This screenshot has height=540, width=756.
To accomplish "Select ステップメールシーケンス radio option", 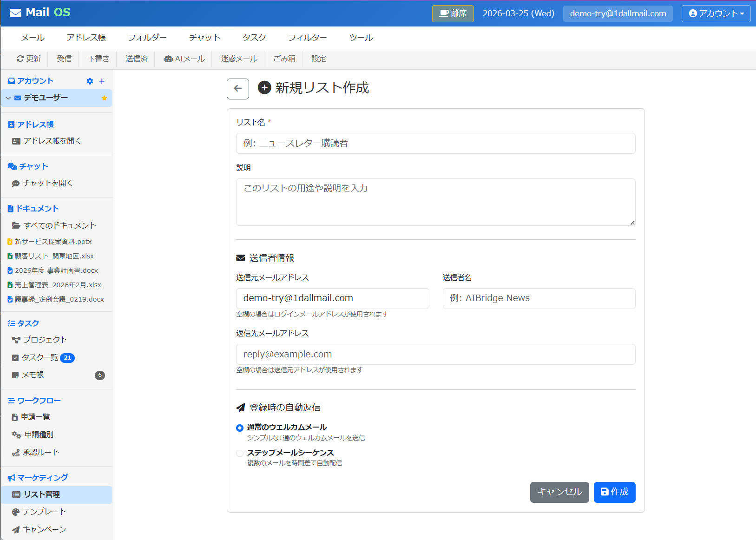I will pos(240,453).
